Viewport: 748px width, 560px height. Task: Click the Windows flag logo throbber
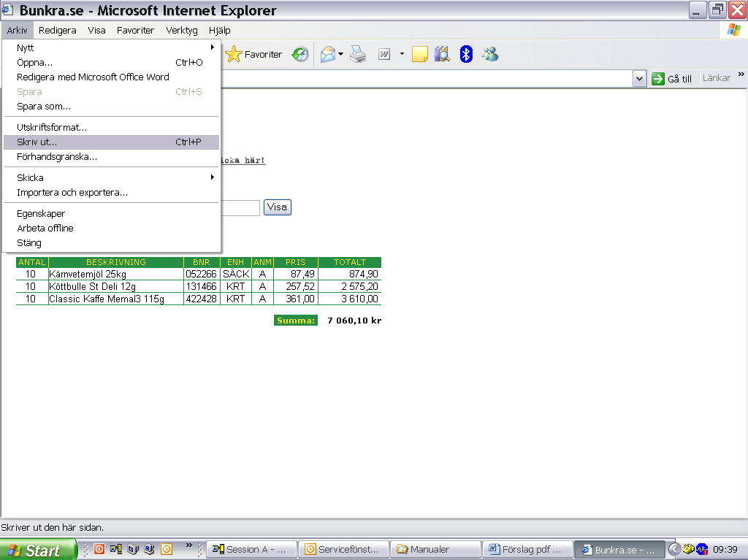coord(734,30)
